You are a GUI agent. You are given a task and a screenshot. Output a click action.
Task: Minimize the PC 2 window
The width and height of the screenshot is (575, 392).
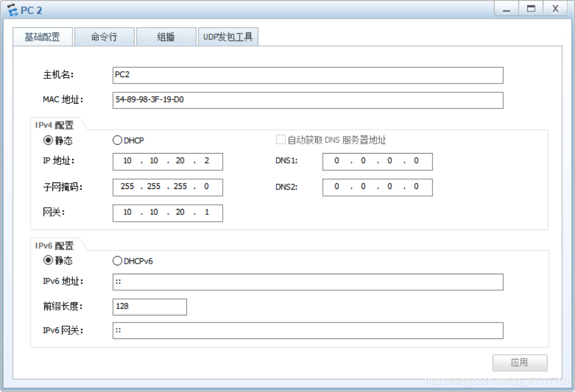coord(507,9)
